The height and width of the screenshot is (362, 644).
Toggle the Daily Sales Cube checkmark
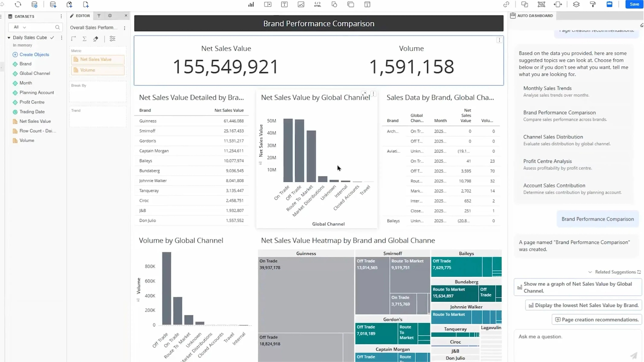[52, 38]
